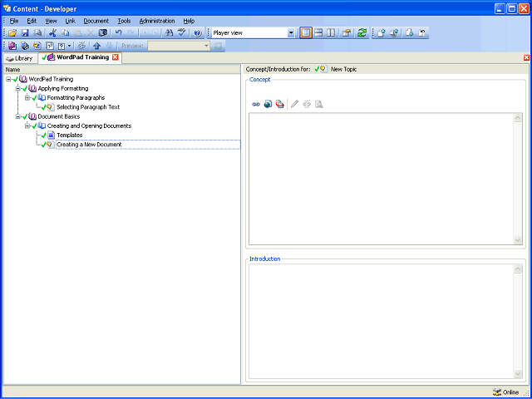Click the Link New Topic icon
Viewport: 532px width, 399px height.
click(37, 46)
